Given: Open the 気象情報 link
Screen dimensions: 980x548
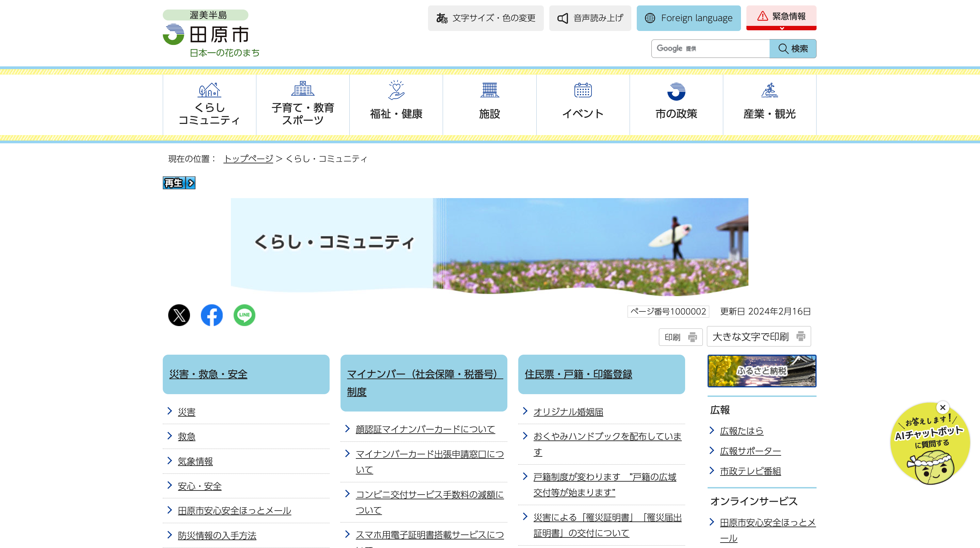Looking at the screenshot, I should point(195,461).
